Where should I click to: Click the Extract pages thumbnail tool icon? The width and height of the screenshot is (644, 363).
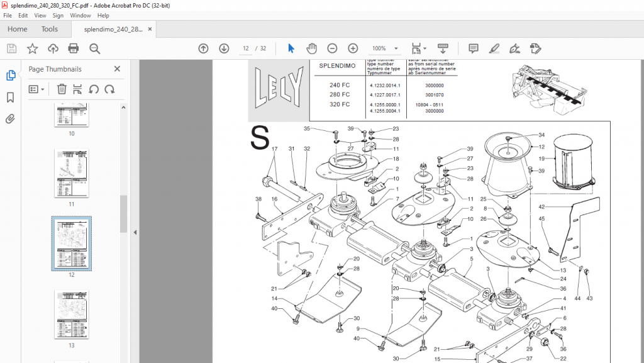click(x=77, y=89)
